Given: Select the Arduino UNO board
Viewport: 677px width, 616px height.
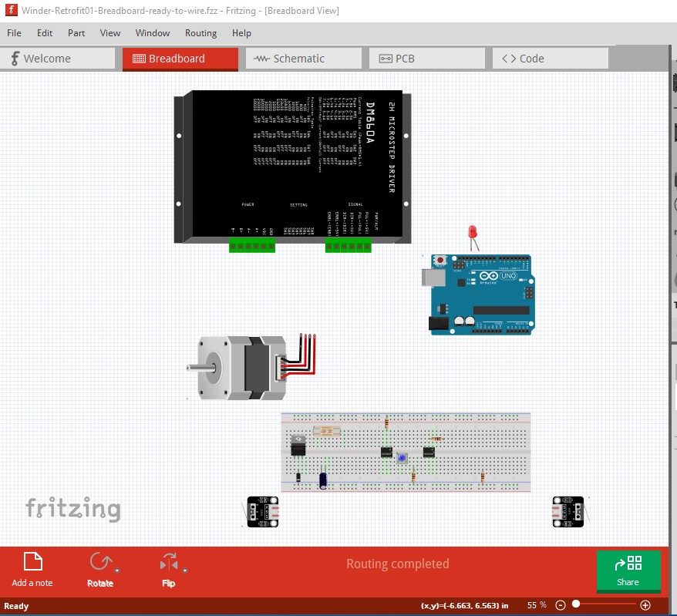Looking at the screenshot, I should pos(479,295).
